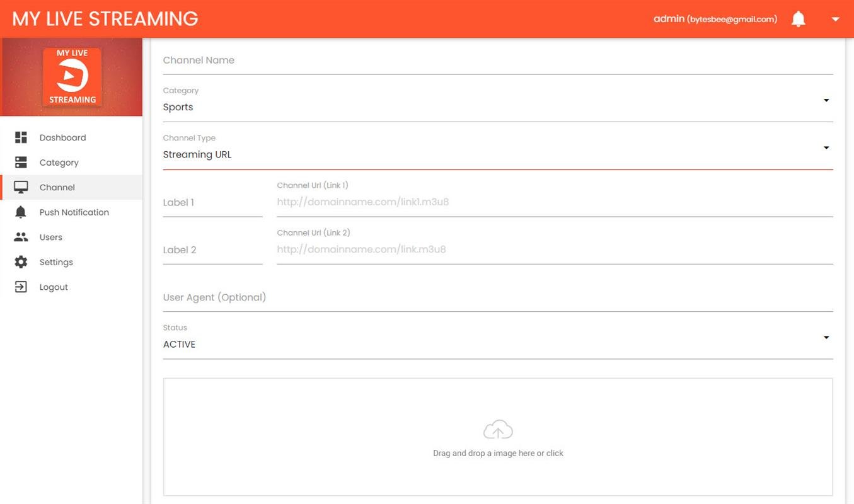Select Channel in the sidebar menu
Viewport: 854px width, 504px height.
tap(57, 186)
